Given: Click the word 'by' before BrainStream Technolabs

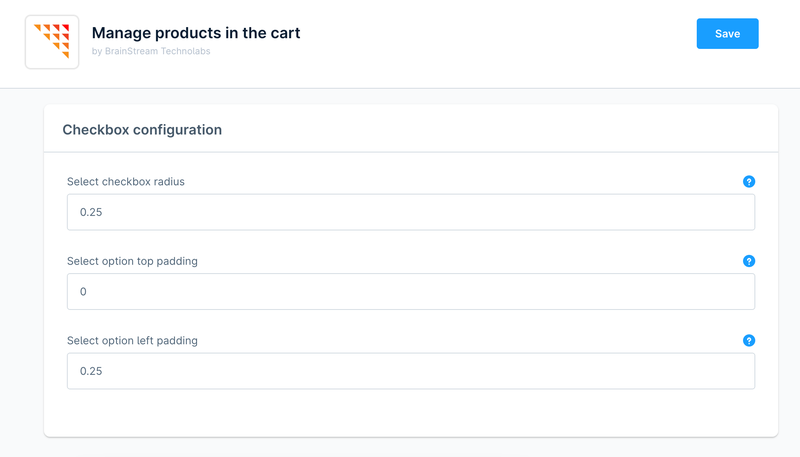Looking at the screenshot, I should pos(96,51).
